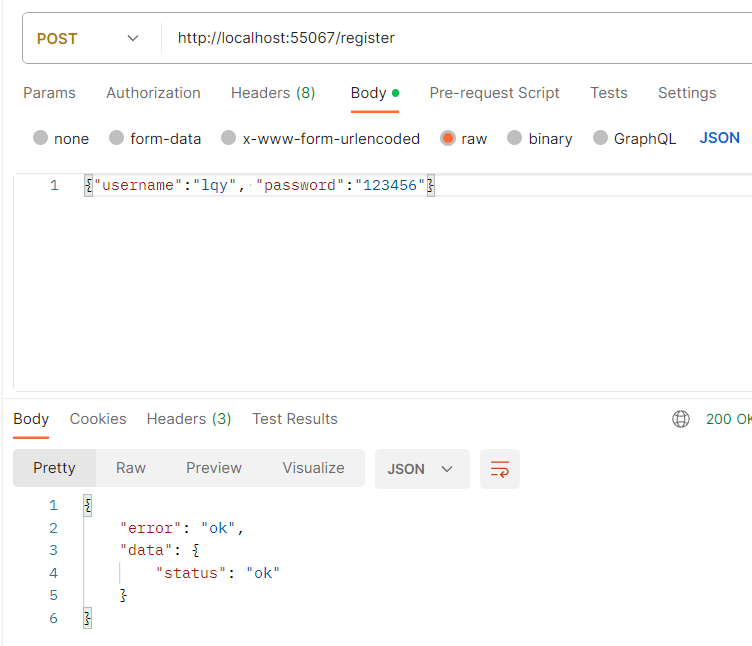Open the Authorization tab
752x646 pixels.
[x=153, y=93]
